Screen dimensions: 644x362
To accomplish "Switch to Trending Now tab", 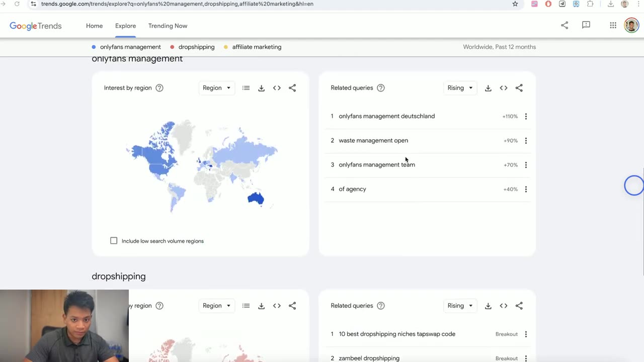I will (x=168, y=26).
